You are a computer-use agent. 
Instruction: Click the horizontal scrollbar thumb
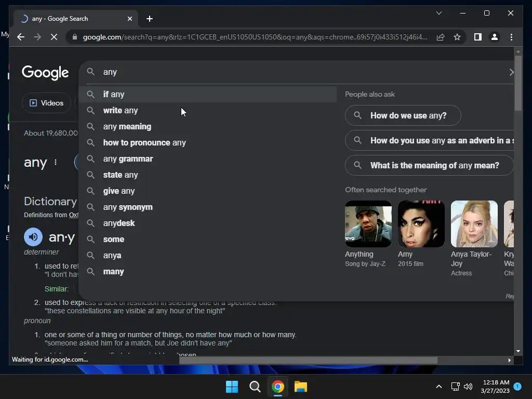(308, 361)
